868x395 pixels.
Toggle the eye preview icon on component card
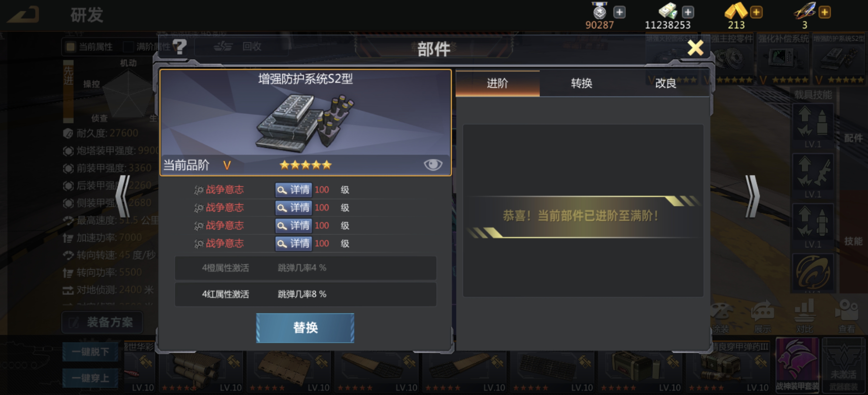pyautogui.click(x=433, y=165)
